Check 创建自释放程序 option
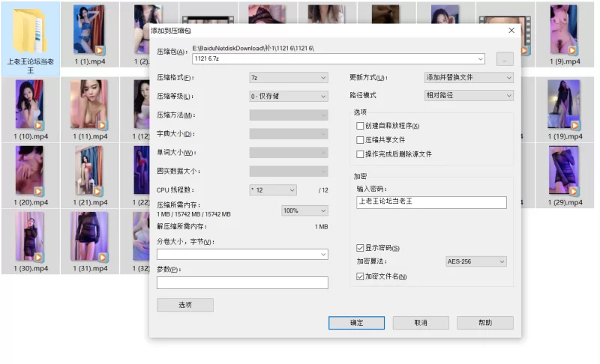The image size is (600, 364). (x=360, y=126)
